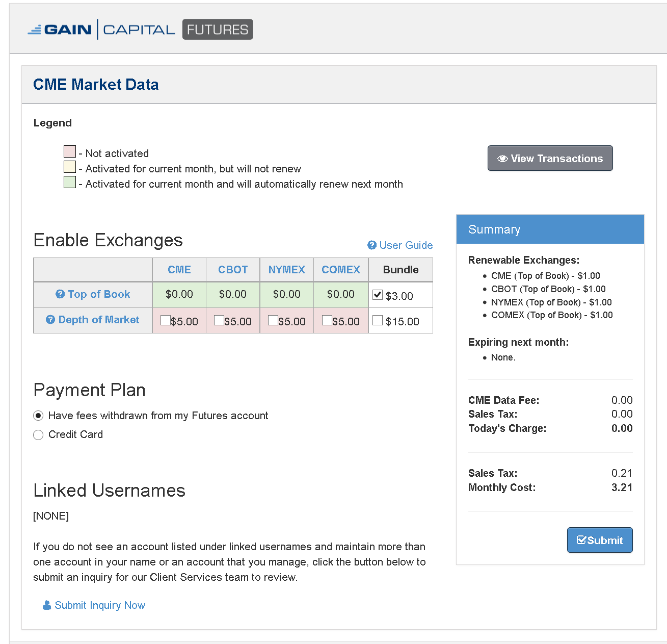This screenshot has height=644, width=667.
Task: Click the CME column header
Action: coord(179,270)
